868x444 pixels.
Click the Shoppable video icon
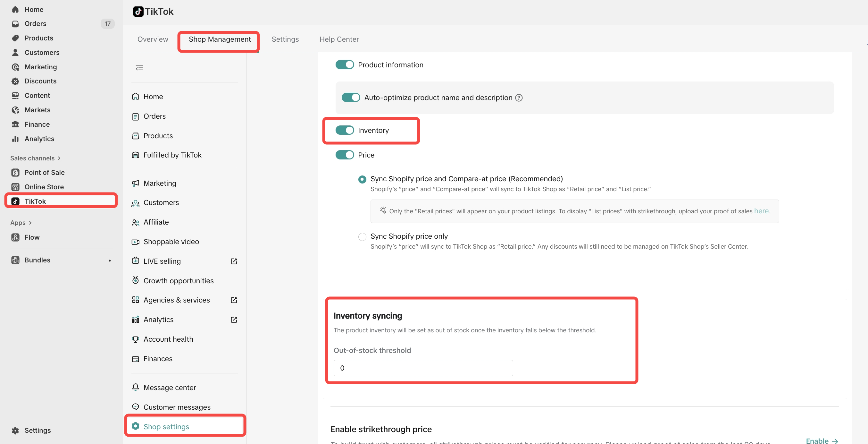pos(136,242)
